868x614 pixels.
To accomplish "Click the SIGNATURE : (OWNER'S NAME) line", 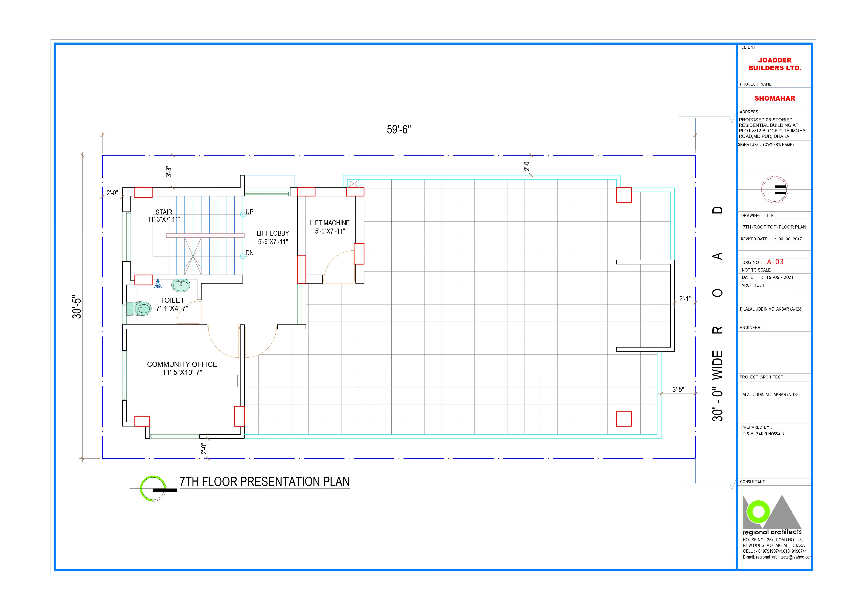I will tap(766, 145).
